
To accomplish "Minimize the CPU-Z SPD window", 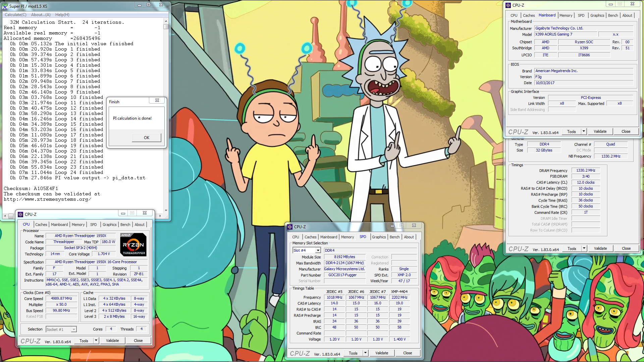I will tap(392, 226).
